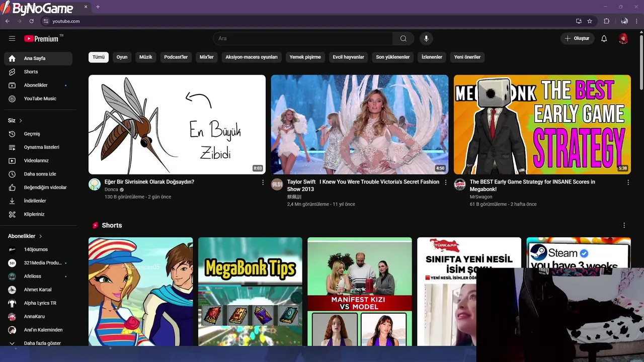644x362 pixels.
Task: Open browser extensions puzzle icon
Action: pos(606,21)
